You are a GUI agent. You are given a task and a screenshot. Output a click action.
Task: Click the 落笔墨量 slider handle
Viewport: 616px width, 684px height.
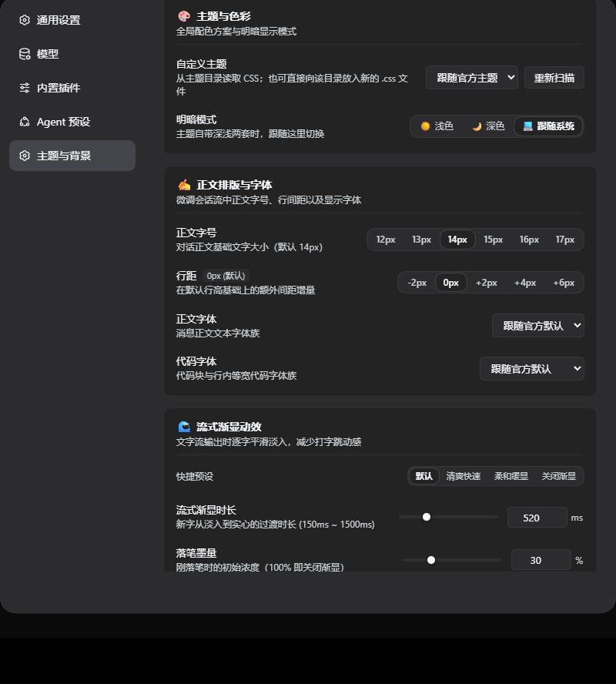(x=430, y=560)
